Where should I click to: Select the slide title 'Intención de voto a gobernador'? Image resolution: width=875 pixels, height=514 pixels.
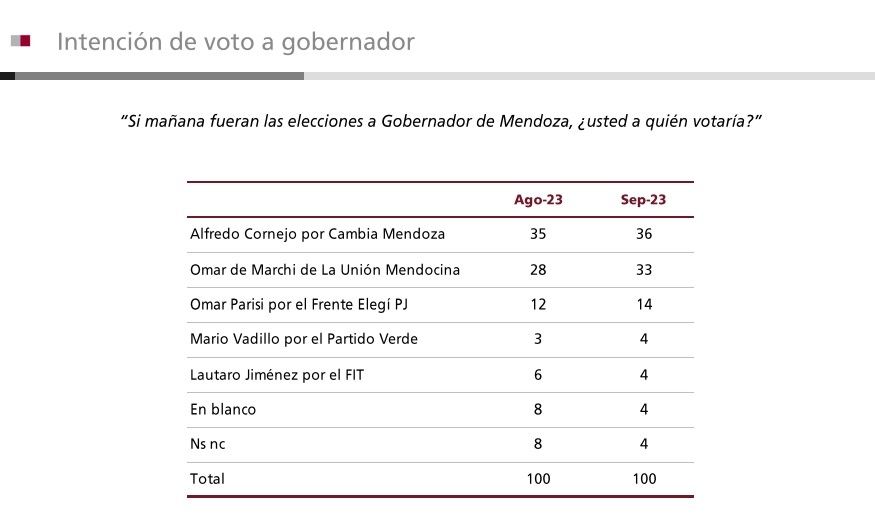pyautogui.click(x=235, y=42)
